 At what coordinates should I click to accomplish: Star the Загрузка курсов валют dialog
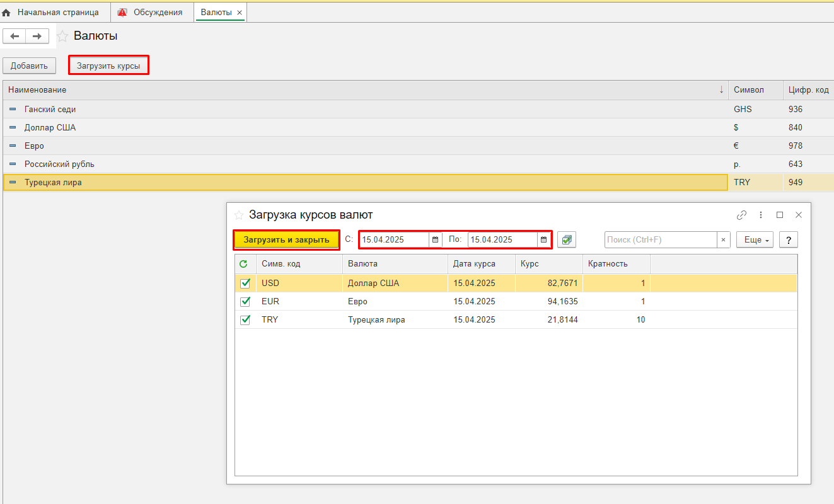click(239, 215)
